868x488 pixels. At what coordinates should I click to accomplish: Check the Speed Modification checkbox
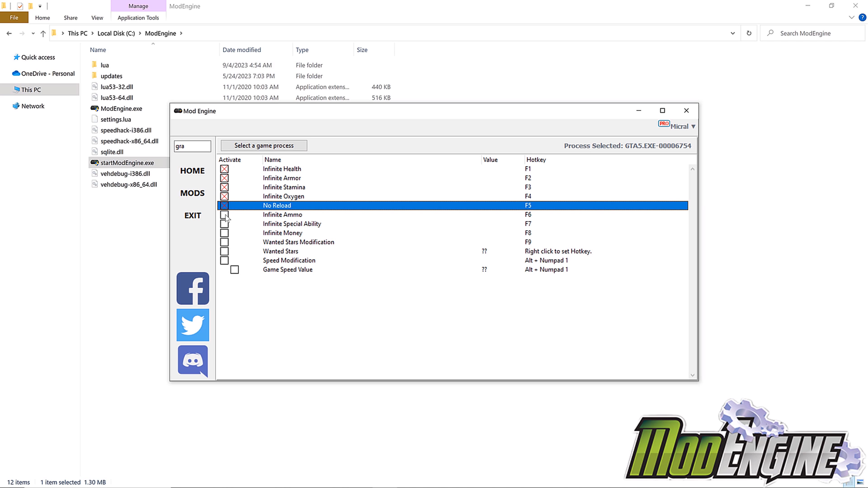pos(224,260)
